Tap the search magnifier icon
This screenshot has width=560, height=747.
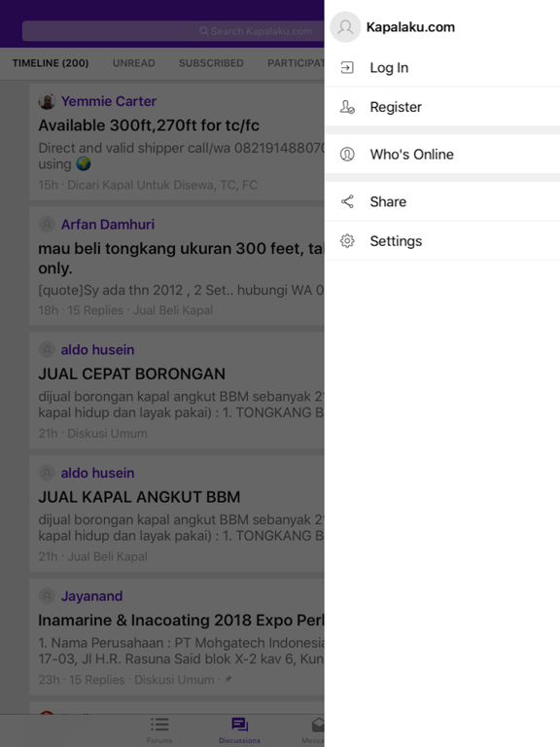204,31
